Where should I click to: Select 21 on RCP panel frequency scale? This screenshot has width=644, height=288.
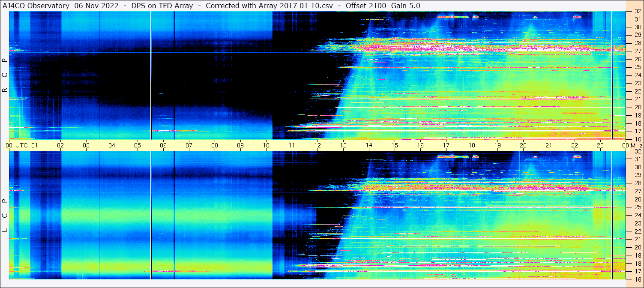pos(637,99)
